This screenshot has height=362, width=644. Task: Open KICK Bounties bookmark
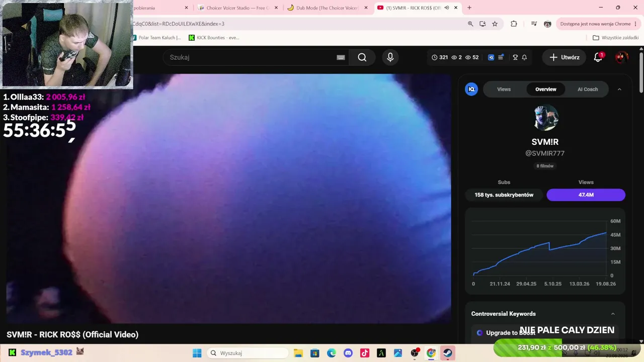tap(214, 38)
